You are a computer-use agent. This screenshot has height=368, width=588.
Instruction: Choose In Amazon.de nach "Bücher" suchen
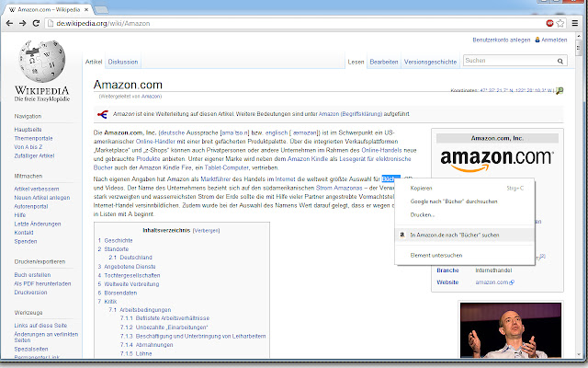[x=465, y=236]
